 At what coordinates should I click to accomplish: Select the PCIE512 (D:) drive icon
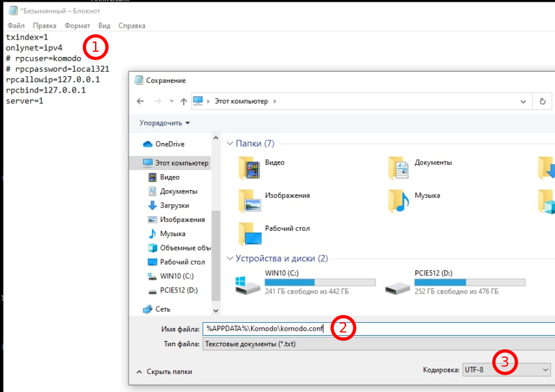[397, 287]
